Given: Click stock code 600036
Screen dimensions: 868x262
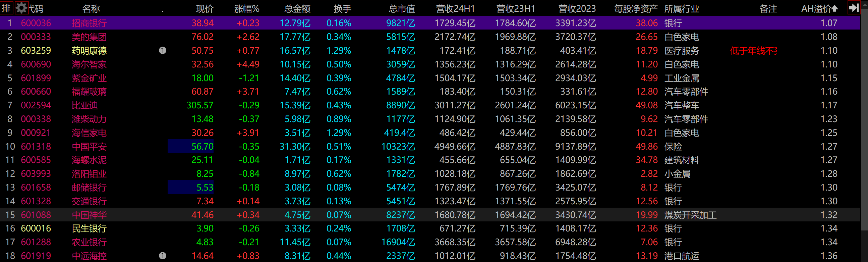Looking at the screenshot, I should (x=36, y=23).
